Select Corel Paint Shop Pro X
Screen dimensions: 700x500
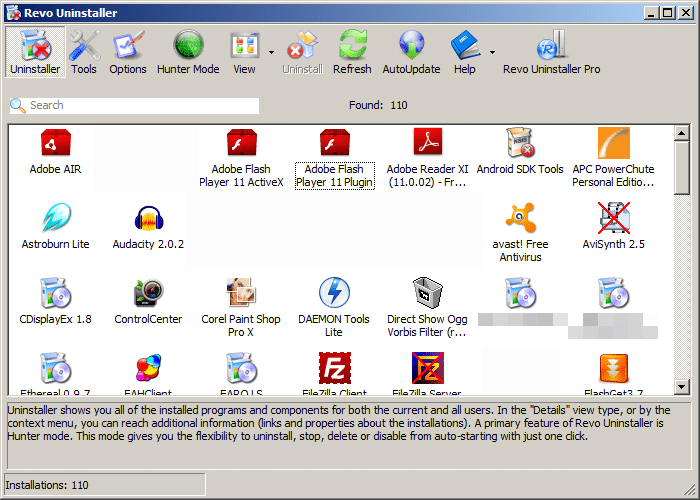(241, 307)
